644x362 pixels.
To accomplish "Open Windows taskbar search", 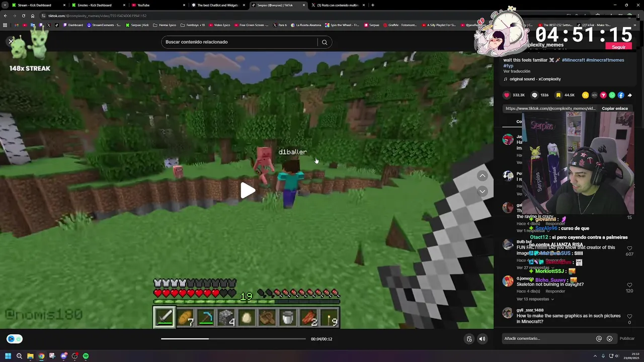I will [x=19, y=356].
